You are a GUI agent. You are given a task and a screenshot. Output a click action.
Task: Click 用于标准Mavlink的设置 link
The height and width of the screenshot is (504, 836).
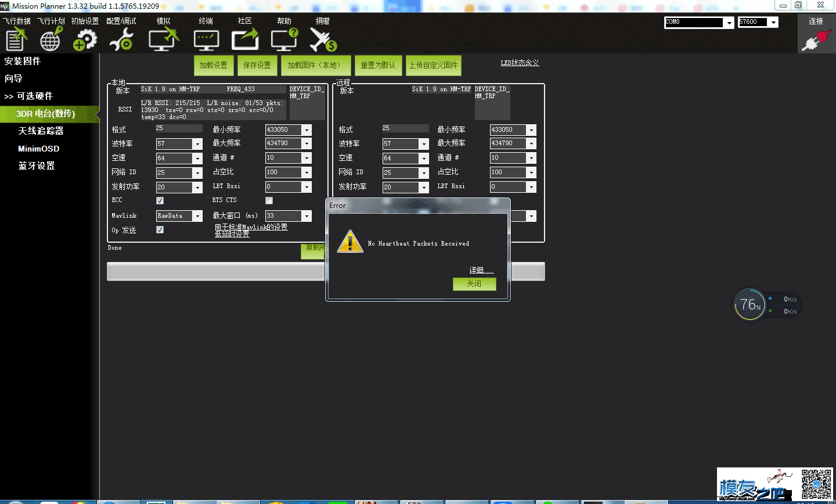tap(251, 227)
